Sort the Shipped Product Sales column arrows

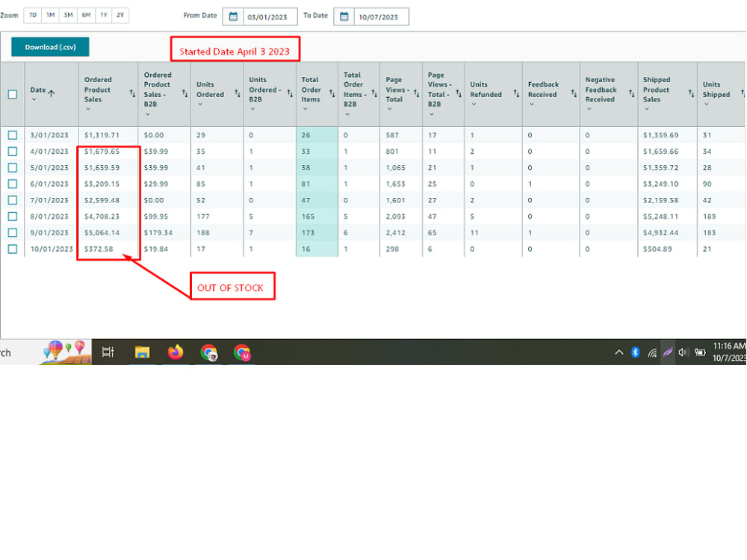(691, 93)
